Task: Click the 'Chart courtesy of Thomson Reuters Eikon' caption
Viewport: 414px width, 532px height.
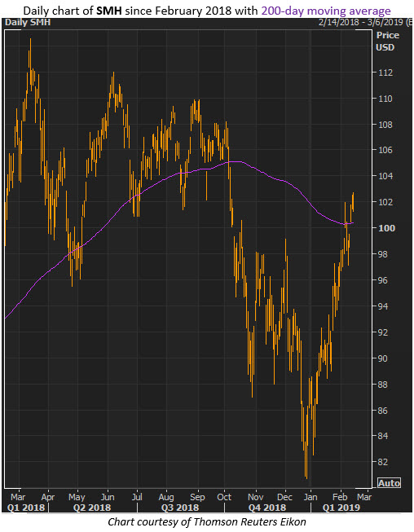Action: 207,521
